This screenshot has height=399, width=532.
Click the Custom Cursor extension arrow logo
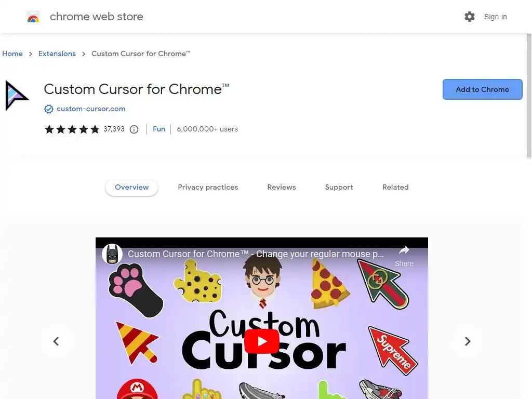click(x=16, y=96)
